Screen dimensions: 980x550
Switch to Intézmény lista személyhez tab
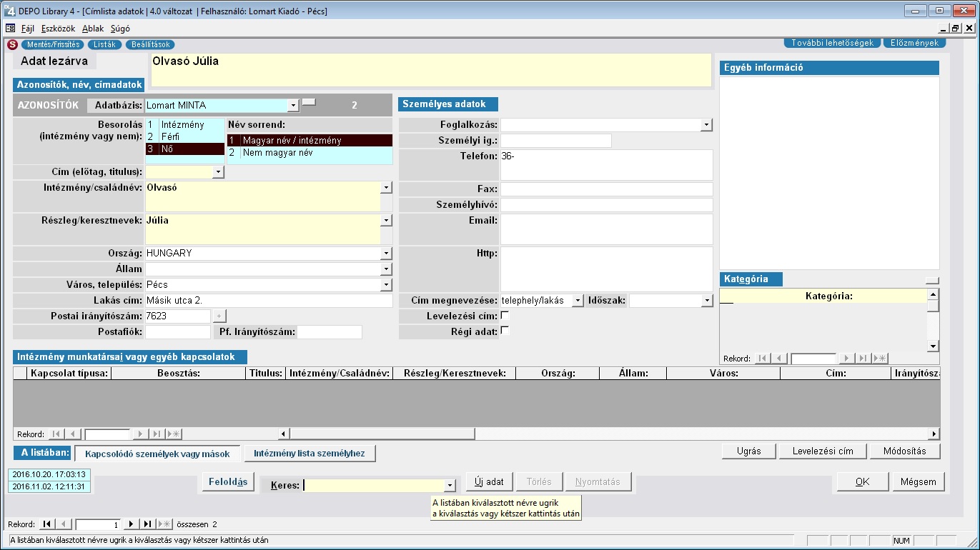(309, 454)
